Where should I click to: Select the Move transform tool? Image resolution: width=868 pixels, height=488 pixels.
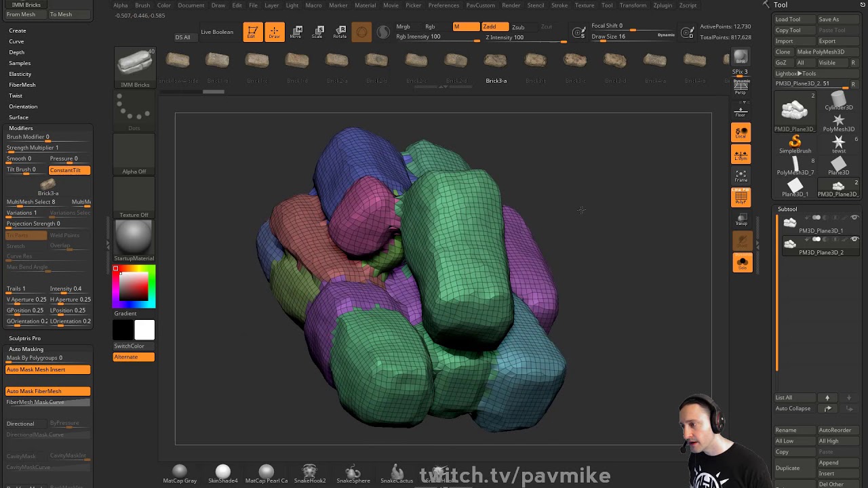[x=296, y=32]
